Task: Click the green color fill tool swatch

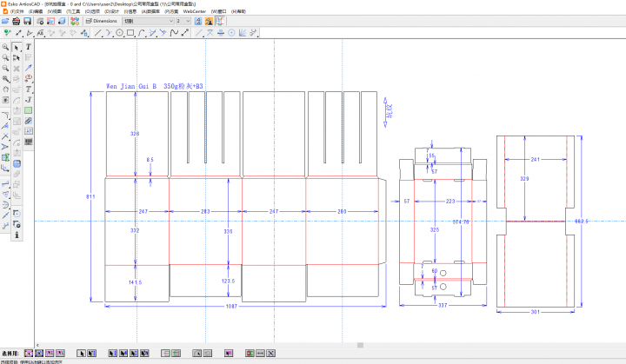Action: click(x=29, y=110)
